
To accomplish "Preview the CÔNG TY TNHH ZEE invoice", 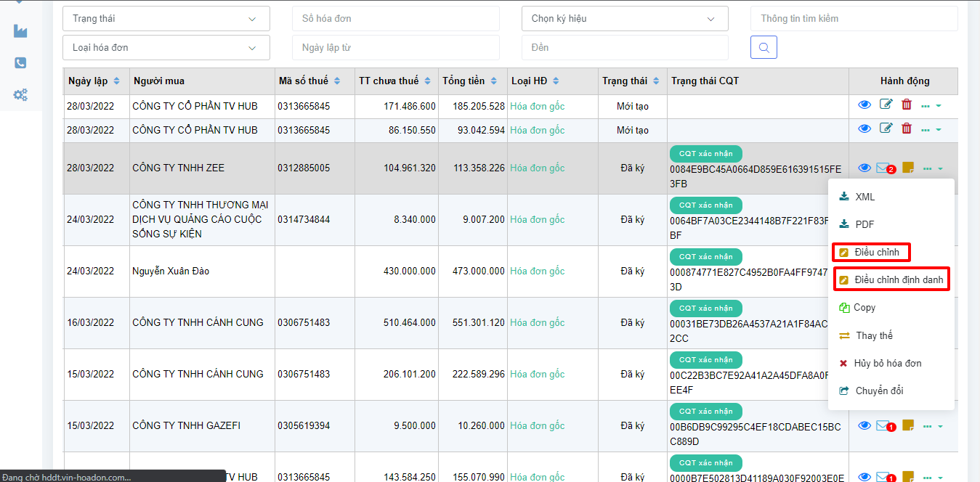I will (864, 168).
